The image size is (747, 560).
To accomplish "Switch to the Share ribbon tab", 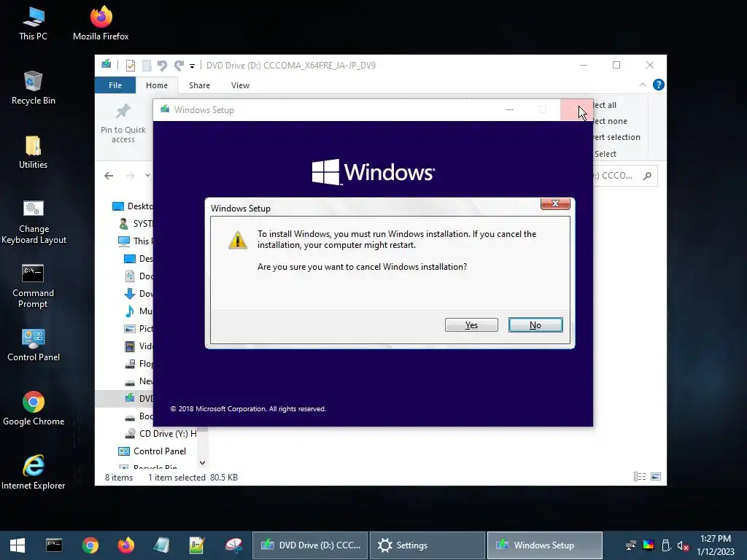I will [199, 85].
